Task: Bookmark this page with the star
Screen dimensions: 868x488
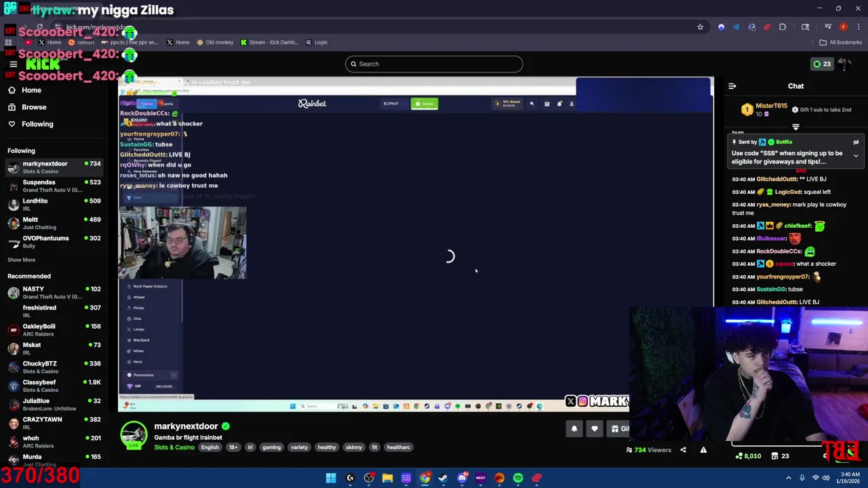Action: coord(701,27)
